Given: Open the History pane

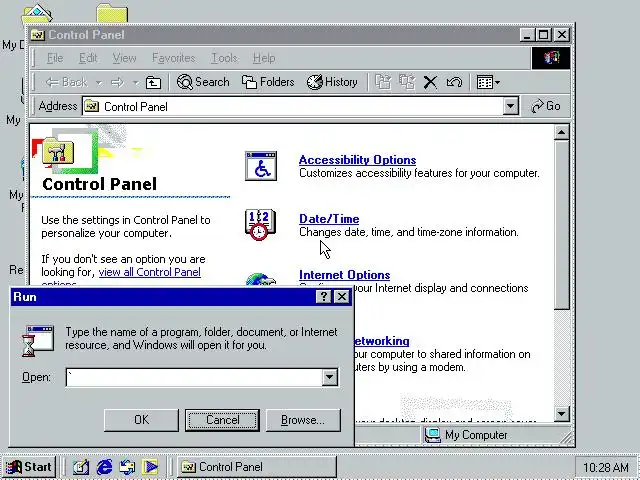Looking at the screenshot, I should [332, 82].
